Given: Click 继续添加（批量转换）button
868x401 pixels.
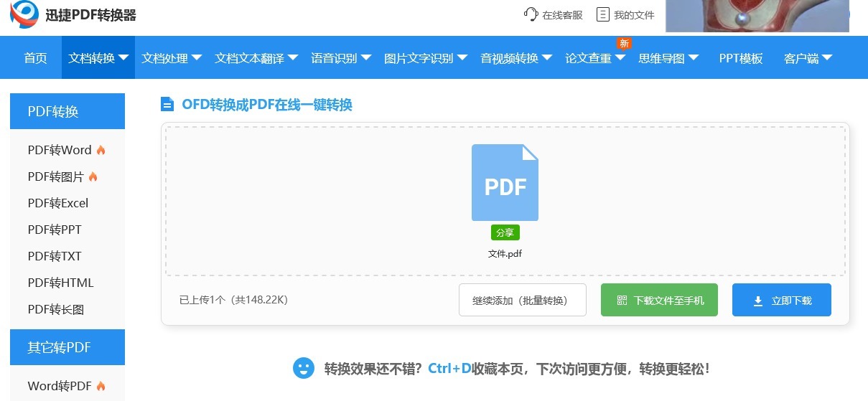Looking at the screenshot, I should [x=523, y=300].
